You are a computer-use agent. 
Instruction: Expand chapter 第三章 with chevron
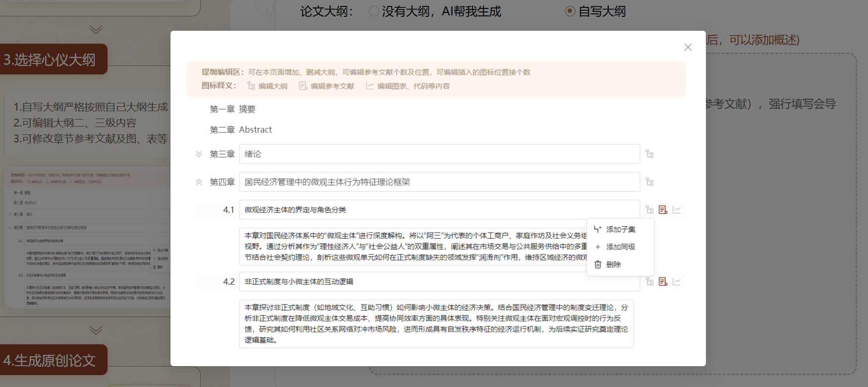click(199, 154)
